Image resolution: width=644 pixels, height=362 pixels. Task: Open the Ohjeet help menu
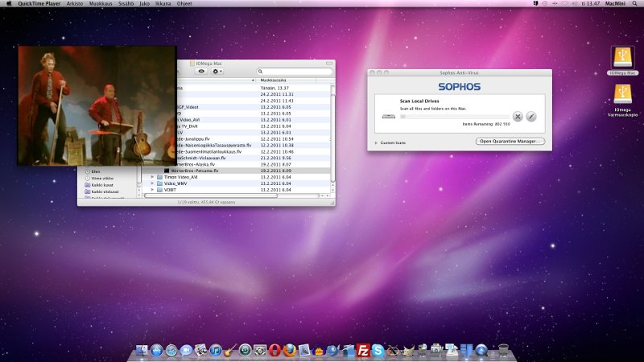[184, 3]
